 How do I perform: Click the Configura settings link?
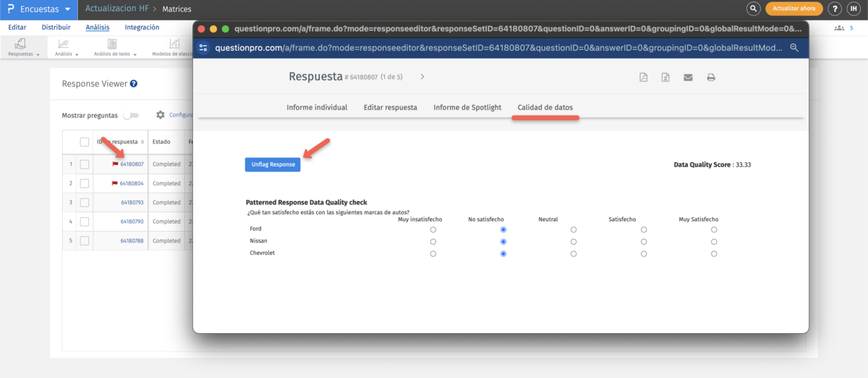tap(180, 115)
